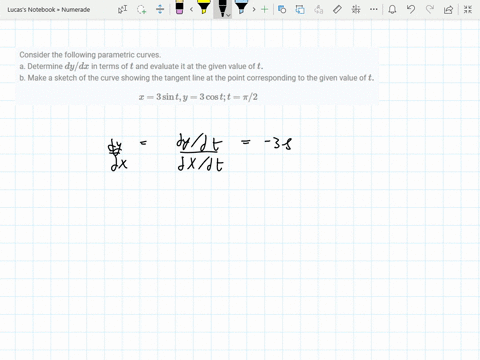The height and width of the screenshot is (360, 480).
Task: Select the text/object selection tool
Action: click(122, 9)
